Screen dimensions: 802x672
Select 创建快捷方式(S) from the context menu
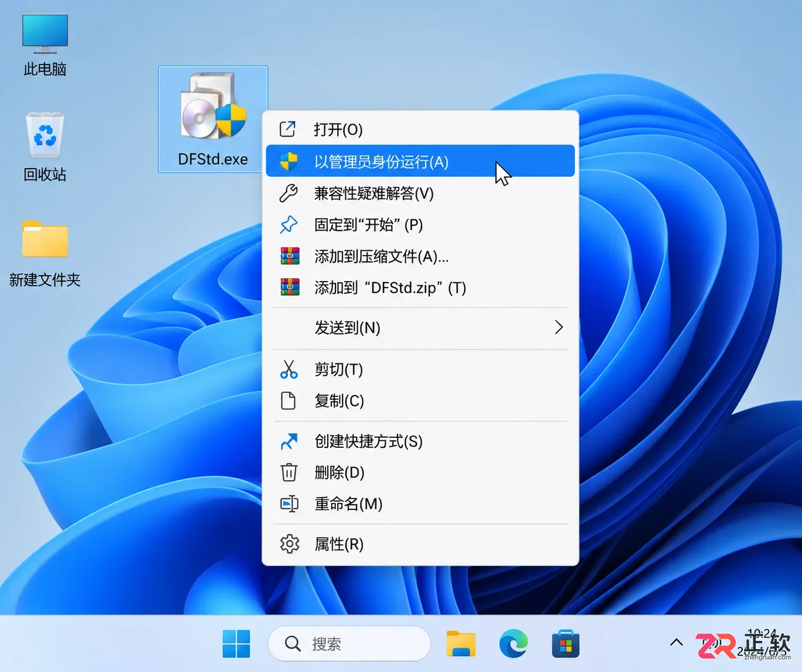tap(420, 441)
